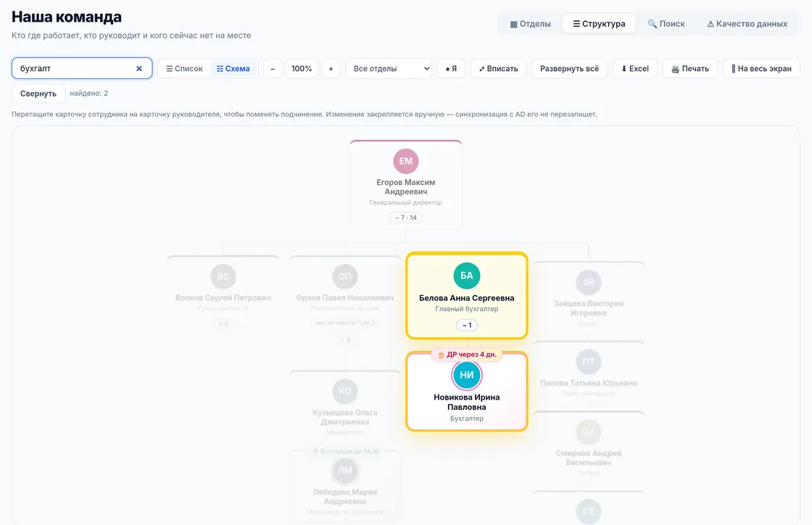Locate myself with the Я button
The width and height of the screenshot is (812, 525).
pyautogui.click(x=451, y=68)
